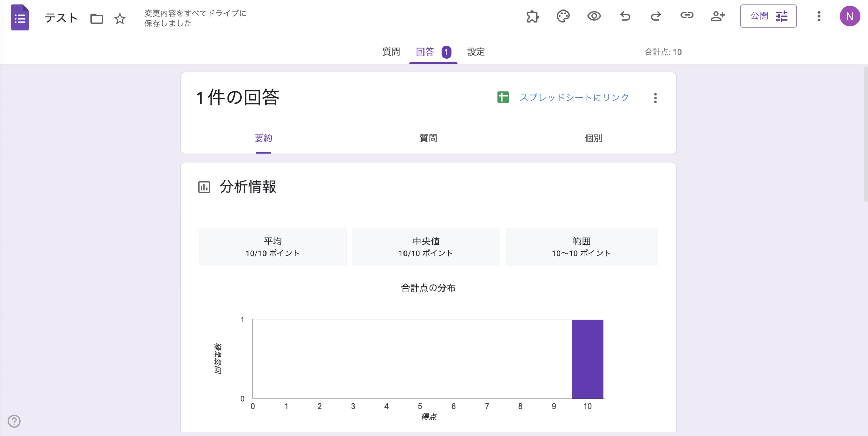Redo the last change
The width and height of the screenshot is (868, 436).
point(655,16)
